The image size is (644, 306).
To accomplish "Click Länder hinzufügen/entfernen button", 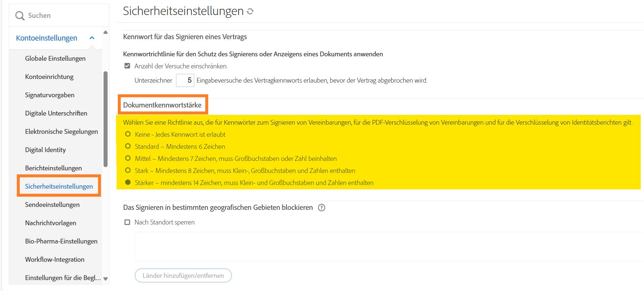I will coord(183,276).
